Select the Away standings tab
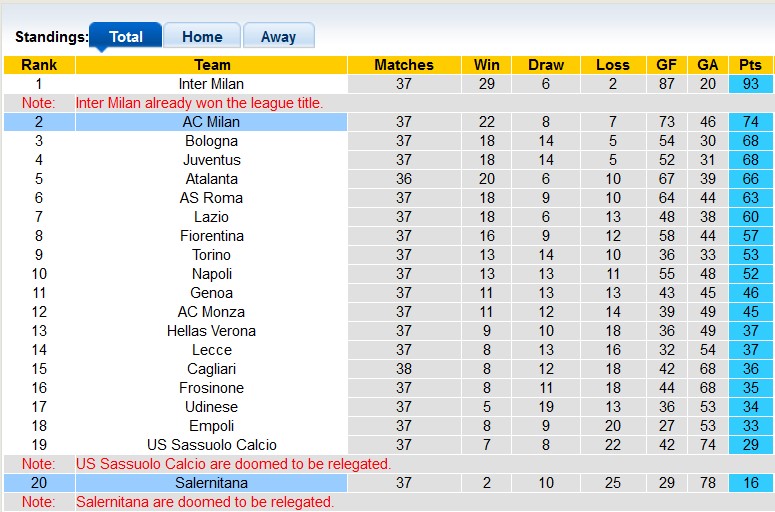This screenshot has width=775, height=512. 278,37
